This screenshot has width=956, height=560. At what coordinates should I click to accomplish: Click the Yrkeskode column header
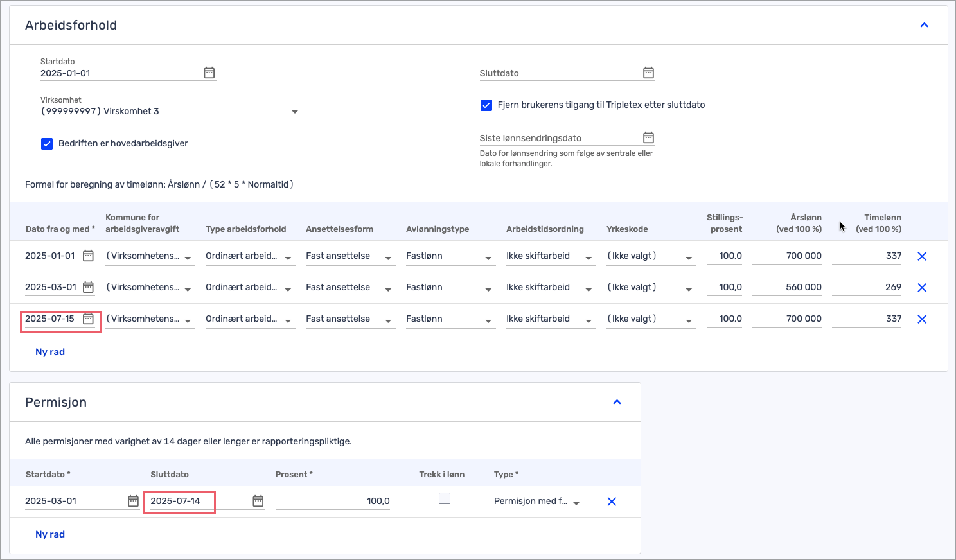point(627,229)
